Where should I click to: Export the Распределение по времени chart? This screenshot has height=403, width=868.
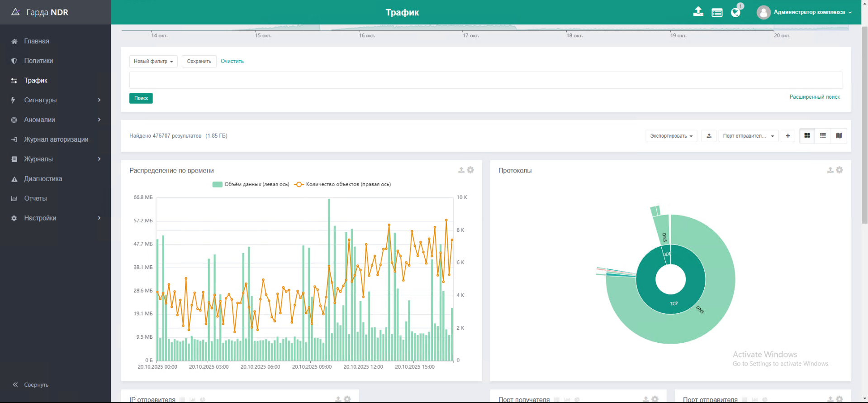(461, 170)
